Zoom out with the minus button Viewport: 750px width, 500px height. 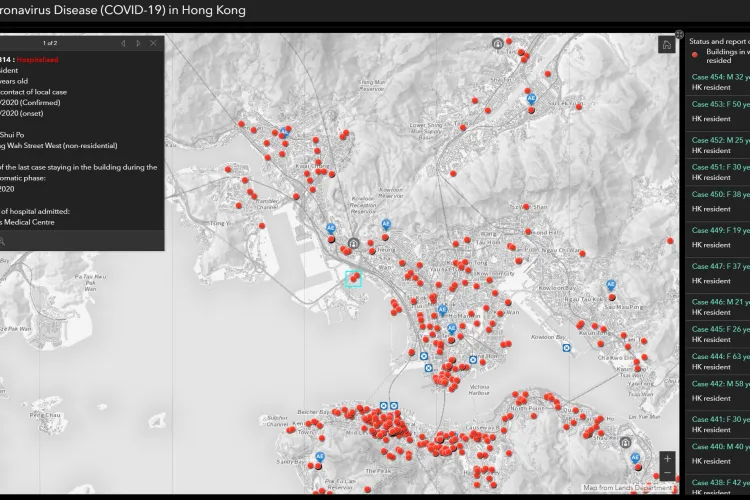pyautogui.click(x=668, y=474)
